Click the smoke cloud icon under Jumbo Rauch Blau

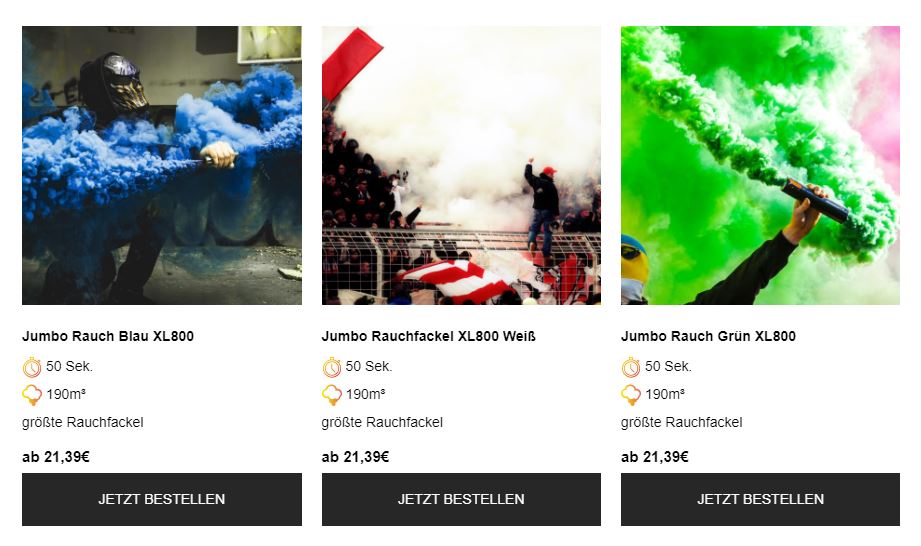point(32,395)
